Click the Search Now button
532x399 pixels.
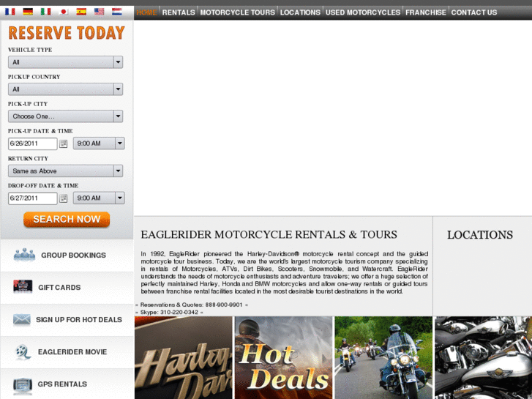tap(67, 220)
